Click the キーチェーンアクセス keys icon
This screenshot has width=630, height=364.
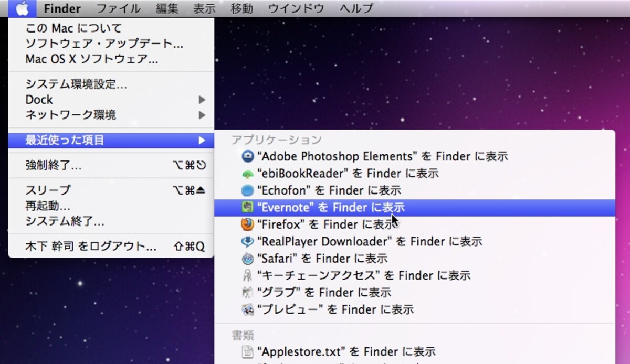[247, 275]
